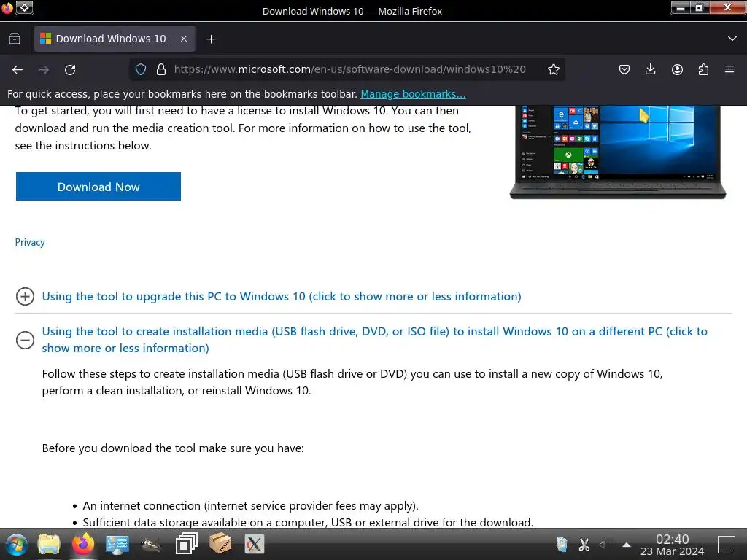Open the Firefox View button
747x560 pixels.
15,39
